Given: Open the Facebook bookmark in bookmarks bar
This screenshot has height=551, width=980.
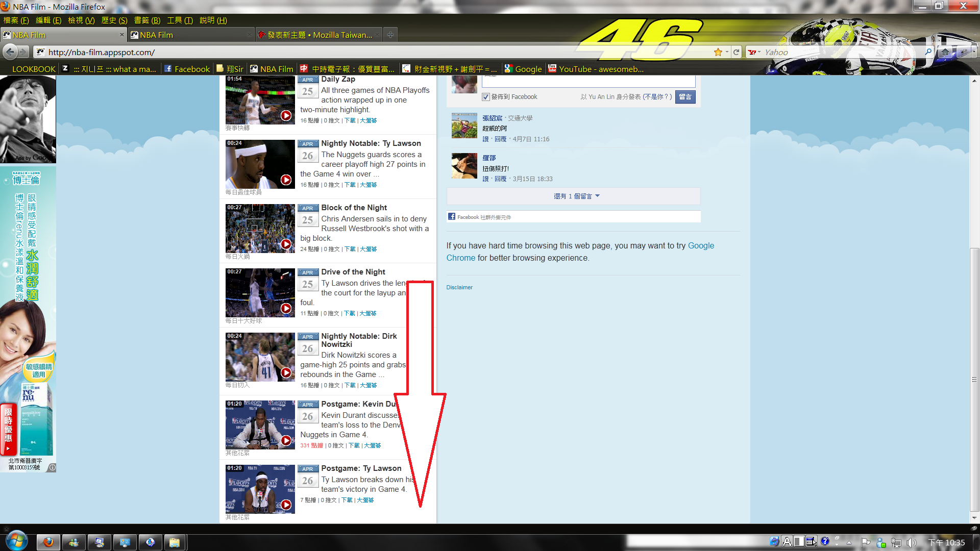Looking at the screenshot, I should coord(187,69).
